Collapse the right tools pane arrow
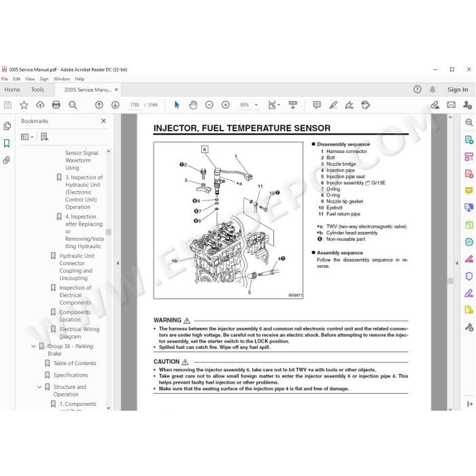Viewport: 476px width, 476px height. [457, 263]
